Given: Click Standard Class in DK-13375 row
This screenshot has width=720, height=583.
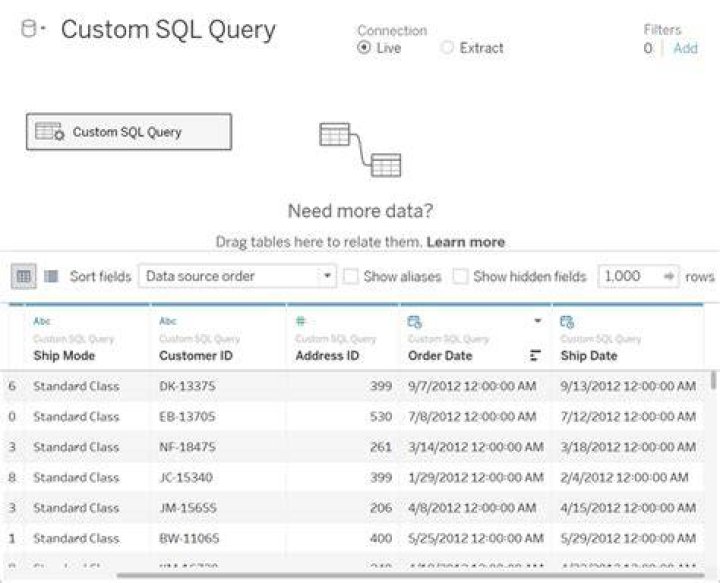Looking at the screenshot, I should click(76, 386).
